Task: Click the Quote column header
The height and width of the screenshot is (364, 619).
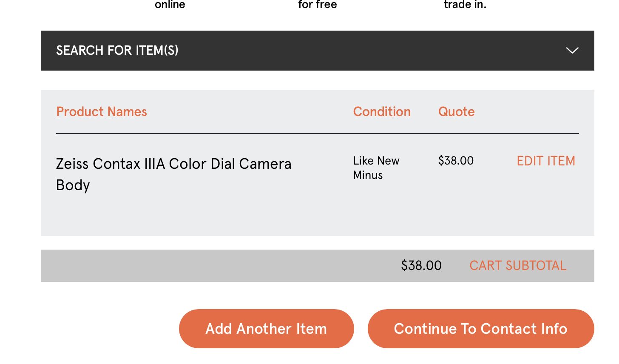Action: tap(457, 112)
